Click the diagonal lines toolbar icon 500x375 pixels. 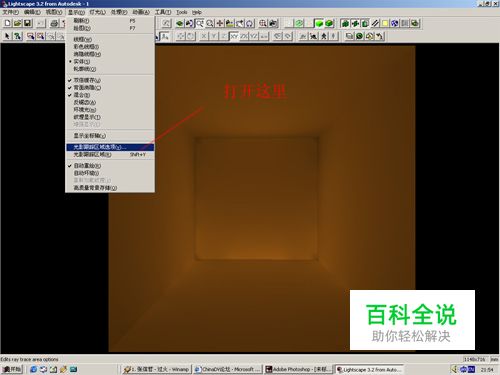tap(375, 23)
